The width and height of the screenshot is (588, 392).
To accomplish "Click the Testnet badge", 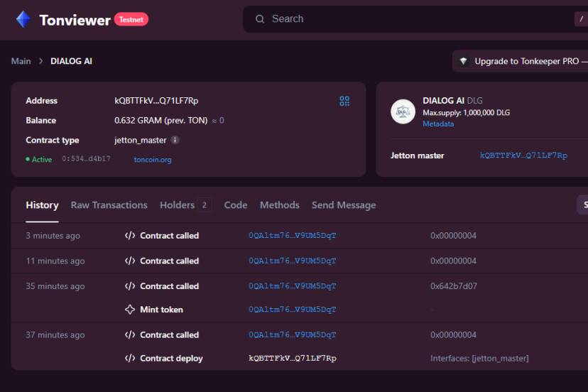I will coord(131,19).
